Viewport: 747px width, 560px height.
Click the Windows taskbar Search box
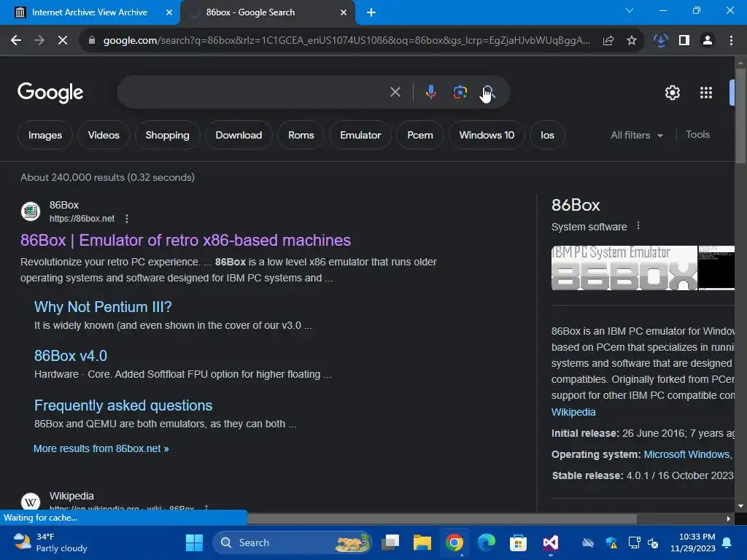(x=292, y=542)
